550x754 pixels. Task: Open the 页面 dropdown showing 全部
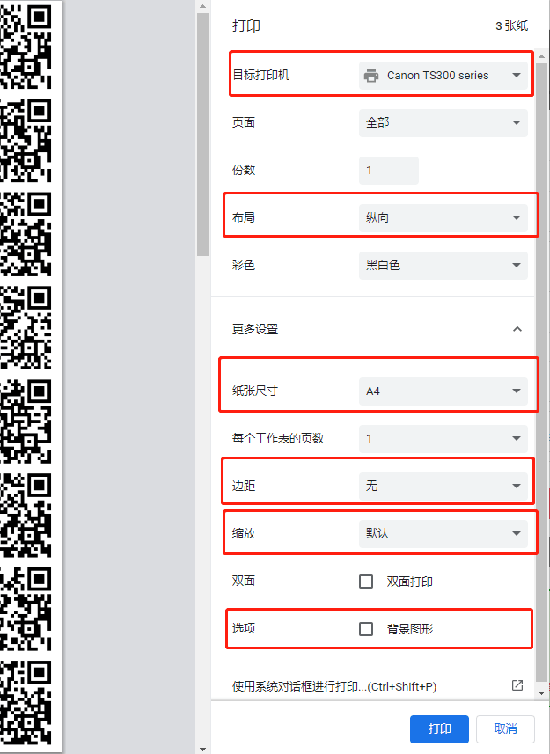tap(443, 123)
